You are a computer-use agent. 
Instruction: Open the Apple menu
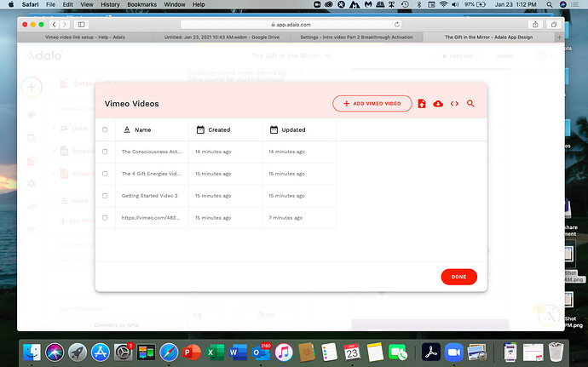click(11, 4)
